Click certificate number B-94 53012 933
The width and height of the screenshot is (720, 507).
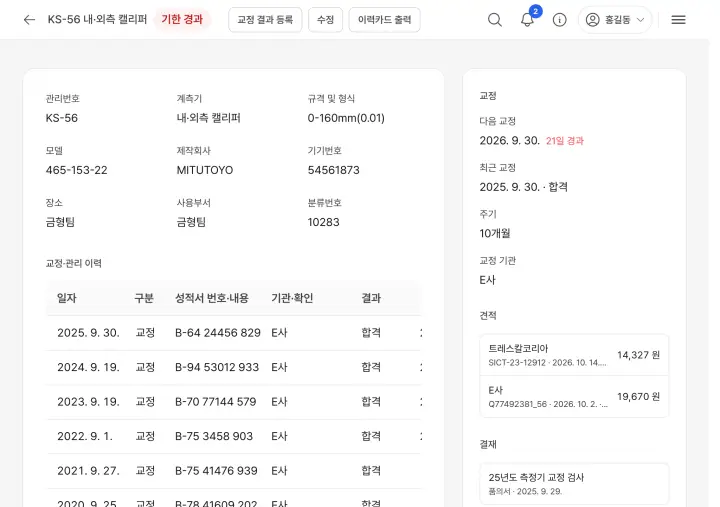tap(217, 367)
